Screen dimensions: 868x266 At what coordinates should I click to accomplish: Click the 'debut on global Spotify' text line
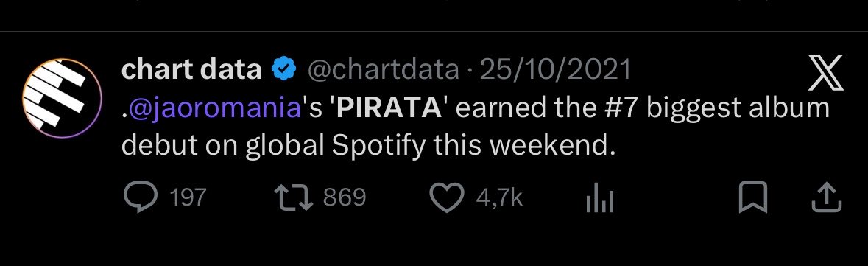[275, 145]
